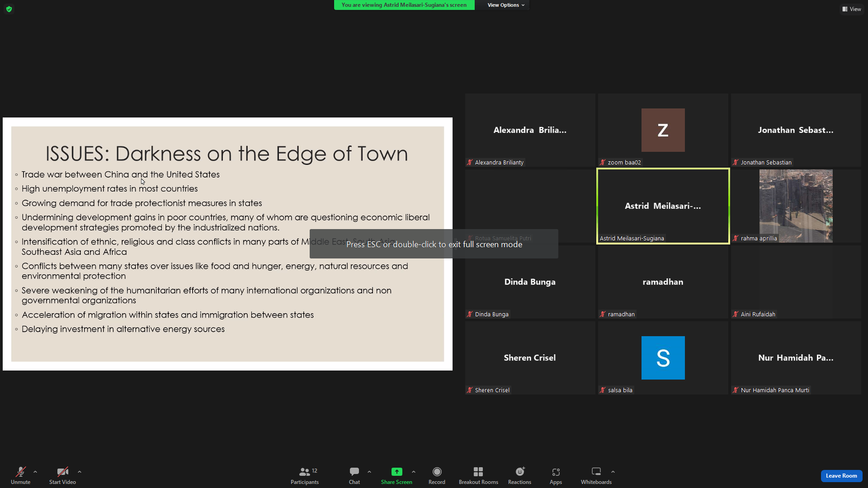Open Breakout Rooms
868x488 pixels.
click(x=478, y=475)
